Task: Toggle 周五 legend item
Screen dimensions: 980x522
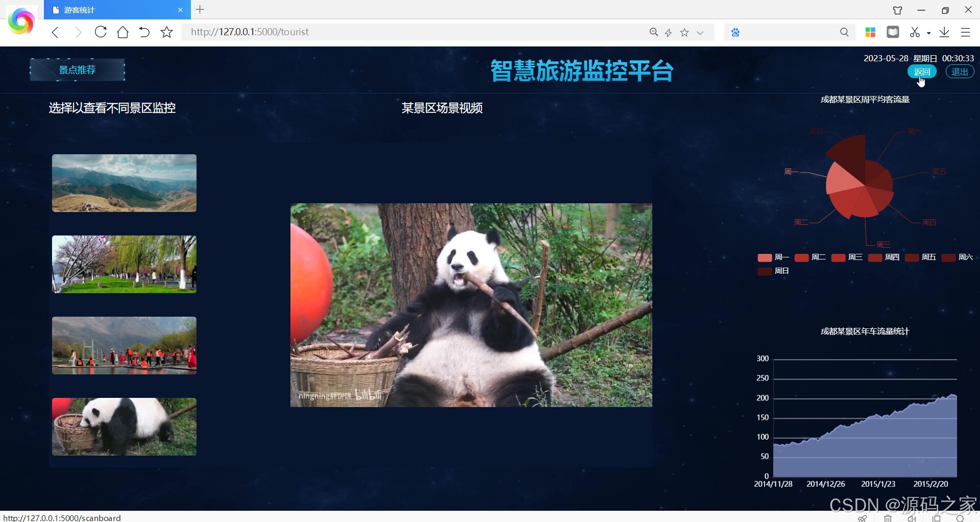Action: 920,257
